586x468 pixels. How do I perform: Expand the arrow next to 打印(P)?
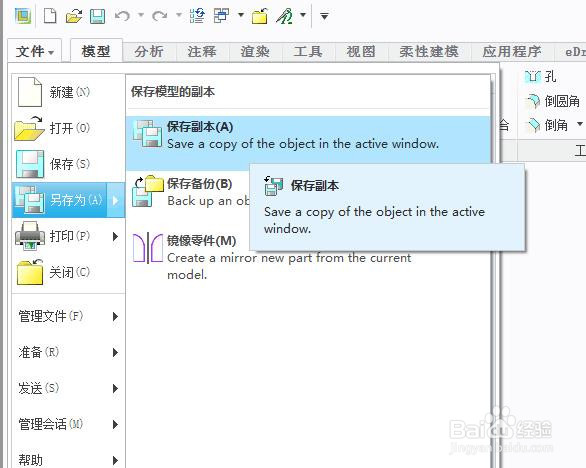115,236
